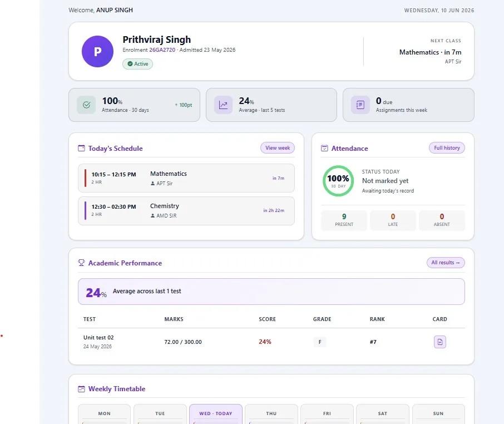Click the calendar-check icon beside Attendance heading

[325, 148]
